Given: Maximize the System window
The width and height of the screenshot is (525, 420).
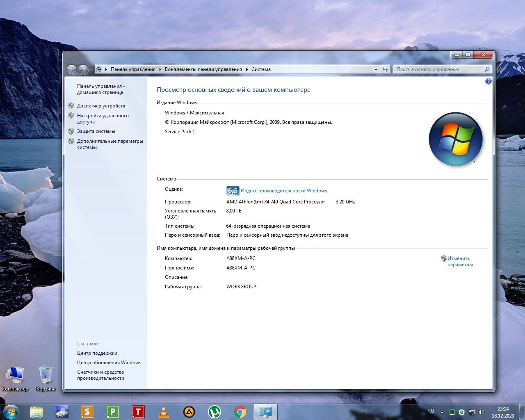Looking at the screenshot, I should (468, 55).
